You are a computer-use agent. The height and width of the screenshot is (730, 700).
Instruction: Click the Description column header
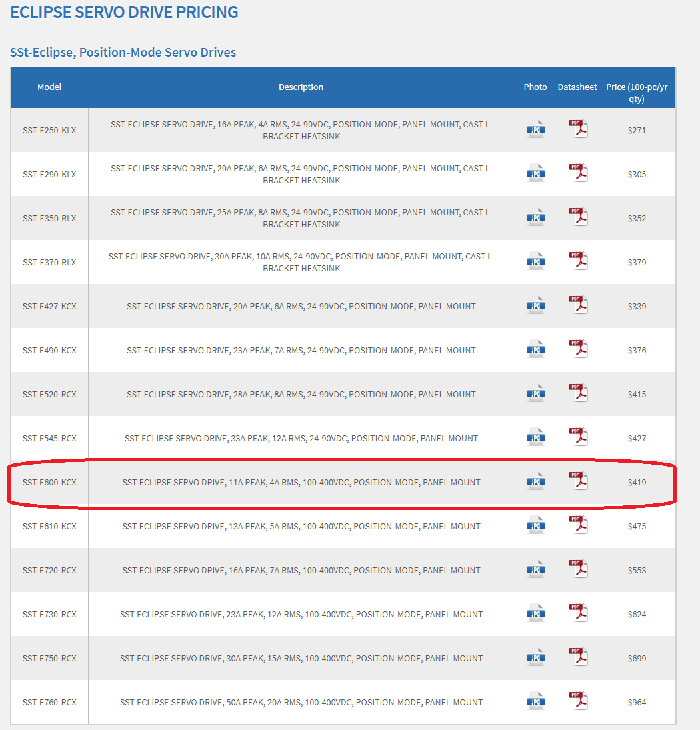(301, 87)
